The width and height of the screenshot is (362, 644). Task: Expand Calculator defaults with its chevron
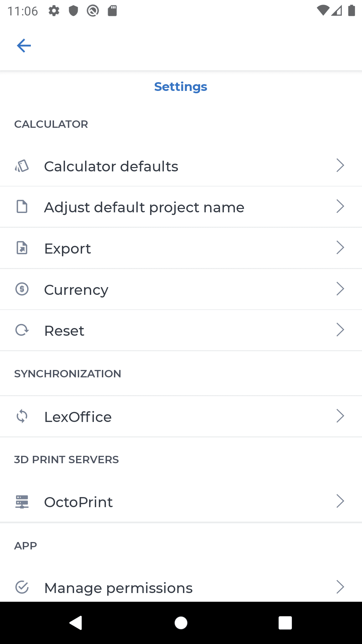tap(340, 165)
